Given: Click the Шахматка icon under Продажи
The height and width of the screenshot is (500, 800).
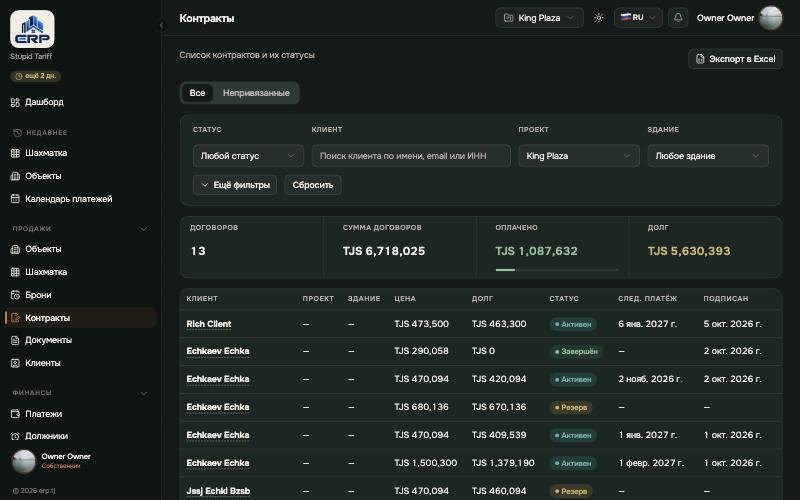Looking at the screenshot, I should pos(15,272).
